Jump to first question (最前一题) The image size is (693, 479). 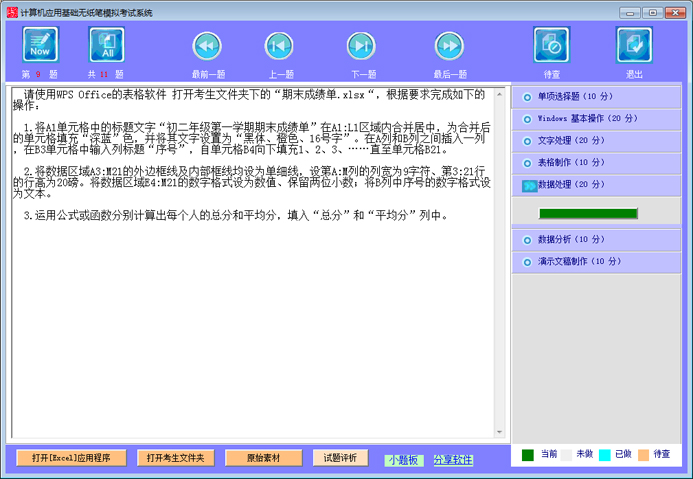[x=207, y=46]
